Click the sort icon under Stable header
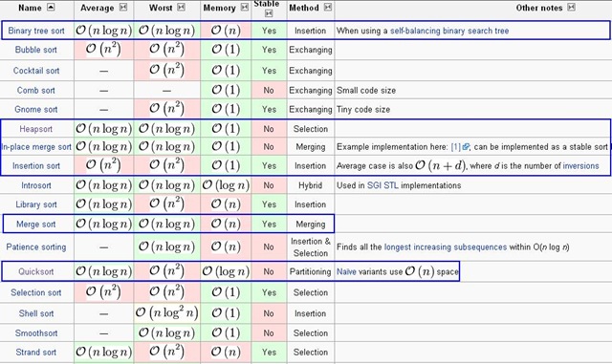Viewport: 612px width, 364px height. pyautogui.click(x=269, y=13)
